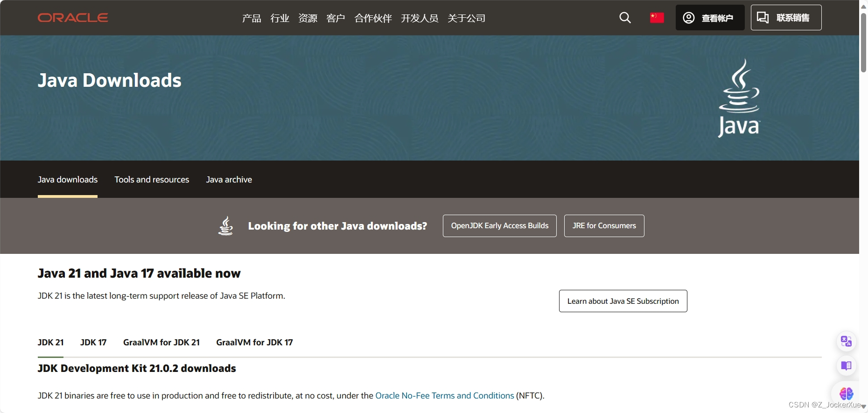This screenshot has height=413, width=868.
Task: Select GraalVM for JDK 17 tab
Action: [x=254, y=343]
